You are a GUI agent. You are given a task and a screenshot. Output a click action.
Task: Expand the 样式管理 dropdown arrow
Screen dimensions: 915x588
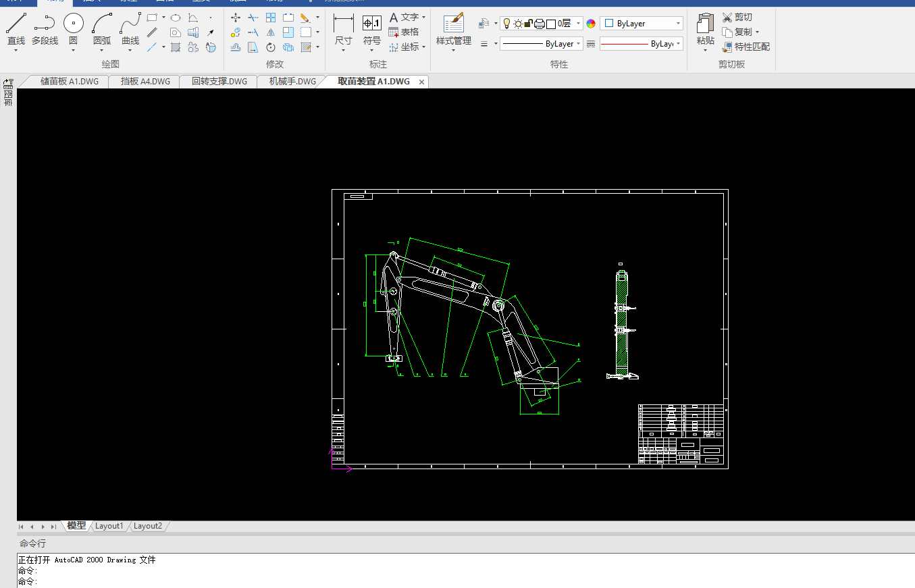[454, 50]
